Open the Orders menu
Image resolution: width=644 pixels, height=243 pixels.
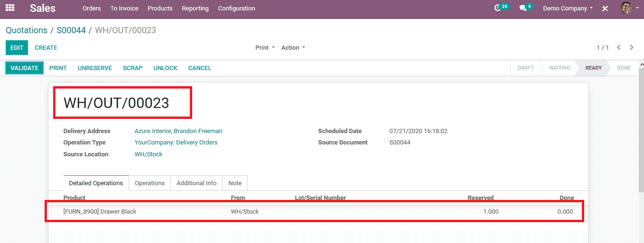coord(92,9)
